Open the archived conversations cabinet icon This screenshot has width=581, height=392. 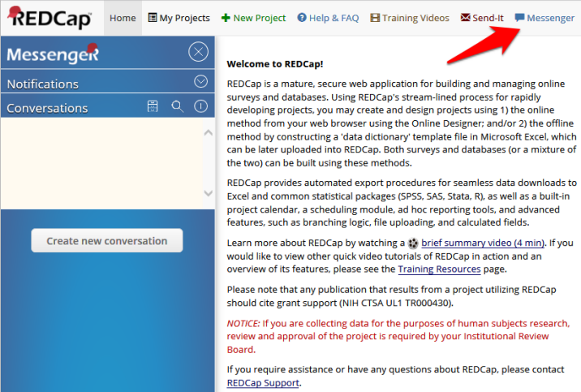[152, 106]
